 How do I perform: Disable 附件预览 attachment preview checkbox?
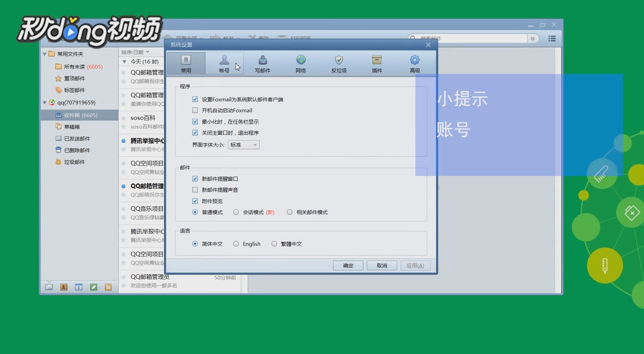point(195,201)
